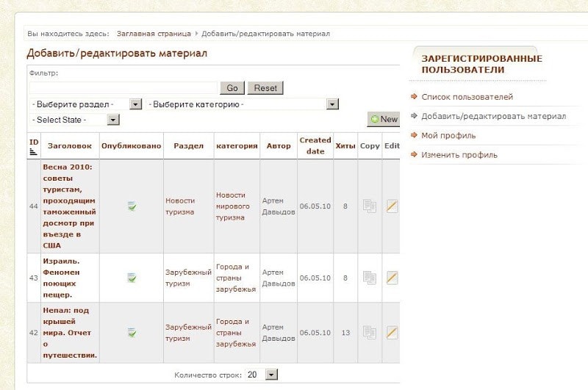Viewport: 588px width, 390px height.
Task: Open Изменить профиль menu item
Action: (459, 155)
